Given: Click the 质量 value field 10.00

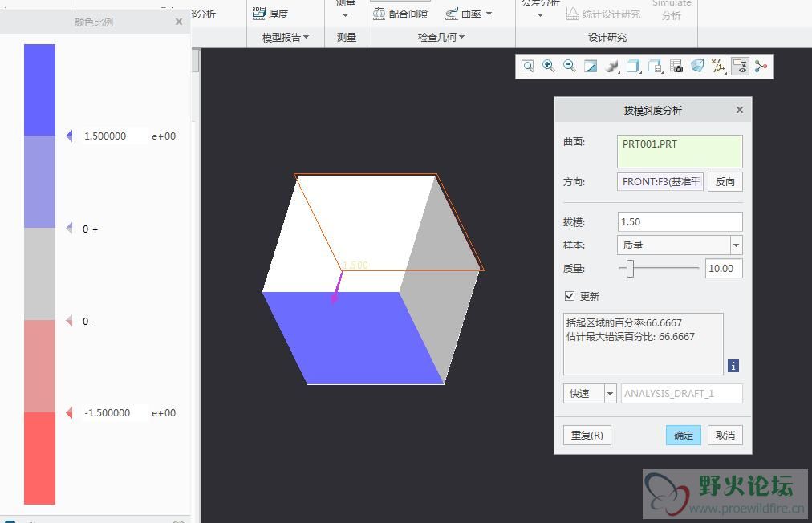Looking at the screenshot, I should 724,268.
